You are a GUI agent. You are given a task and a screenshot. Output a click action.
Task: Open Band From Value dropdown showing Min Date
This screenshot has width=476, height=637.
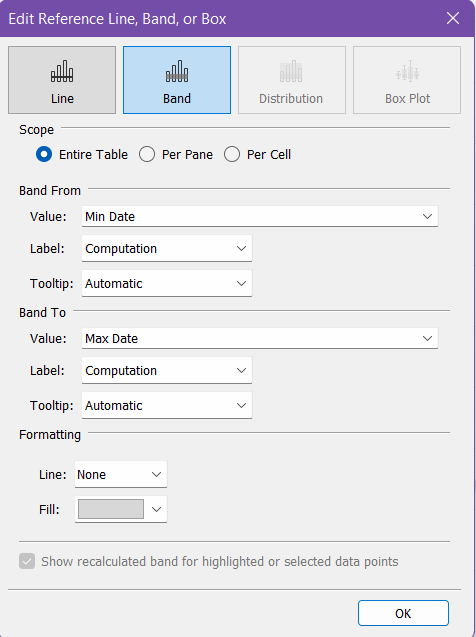coord(260,216)
